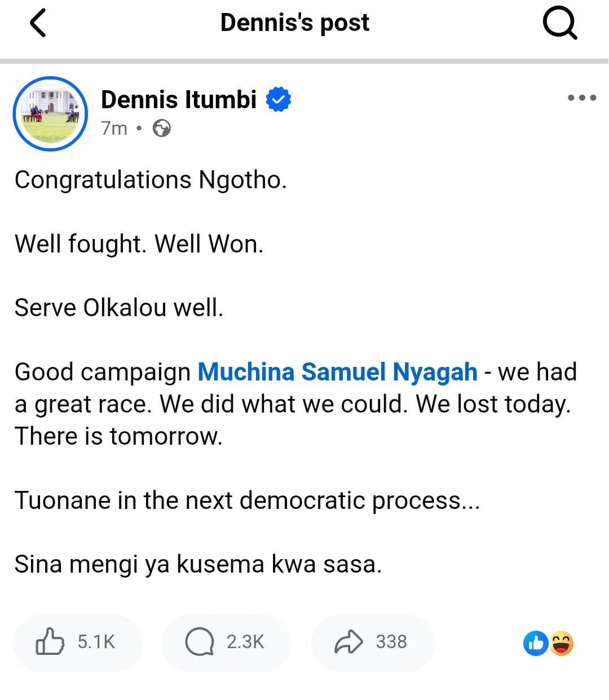Click the Congratulations Ngotho post text
Screen dimensions: 609x700
coord(151,180)
